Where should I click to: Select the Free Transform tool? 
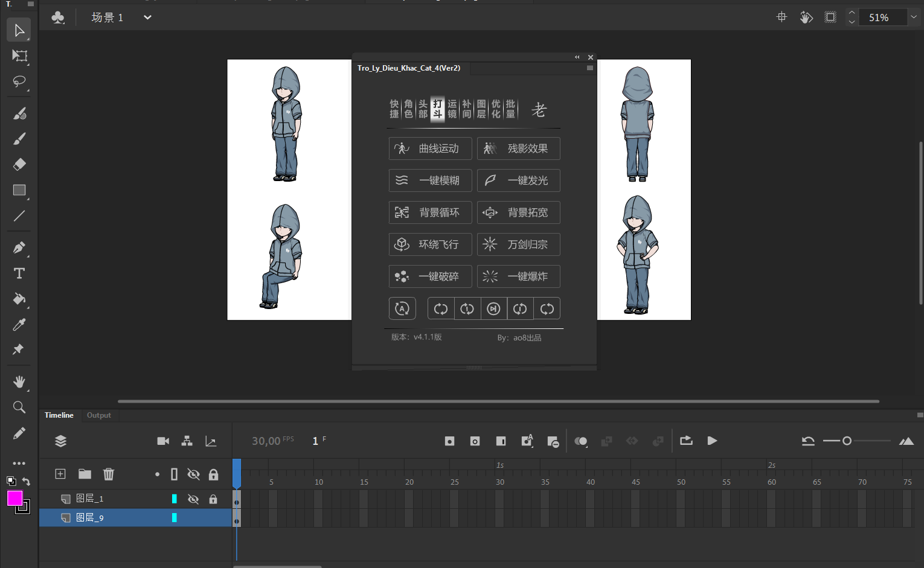pyautogui.click(x=19, y=56)
